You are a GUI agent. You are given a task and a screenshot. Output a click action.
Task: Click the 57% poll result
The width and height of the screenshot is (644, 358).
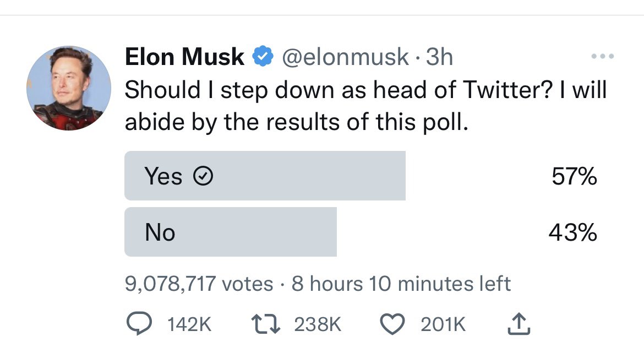coord(574,176)
